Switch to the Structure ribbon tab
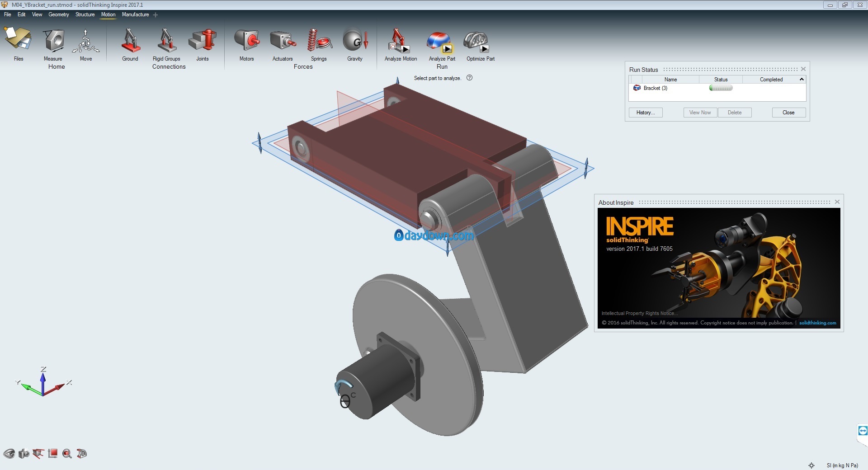This screenshot has height=470, width=868. [85, 14]
